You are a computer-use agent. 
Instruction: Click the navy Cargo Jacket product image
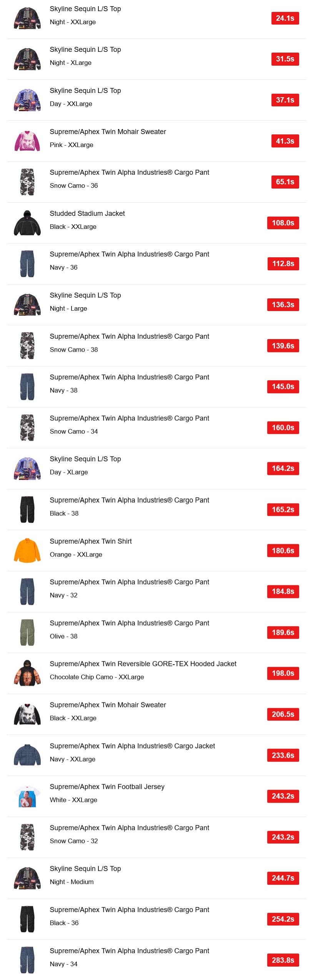click(x=27, y=755)
